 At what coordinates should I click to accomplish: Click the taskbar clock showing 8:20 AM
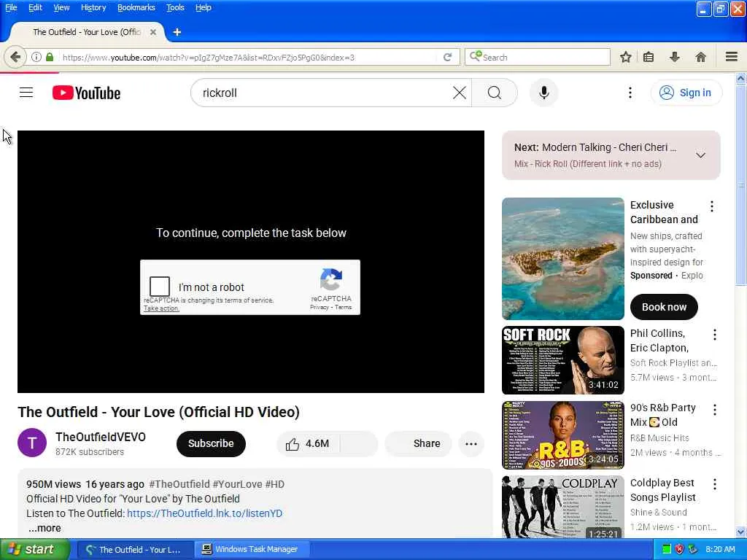pyautogui.click(x=720, y=550)
